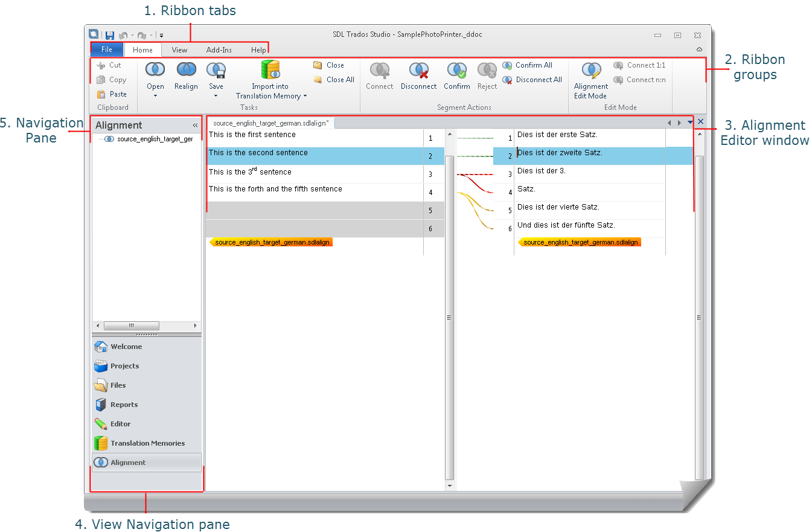This screenshot has width=812, height=532.
Task: Click the Cut icon in Clipboard group
Action: click(x=101, y=65)
